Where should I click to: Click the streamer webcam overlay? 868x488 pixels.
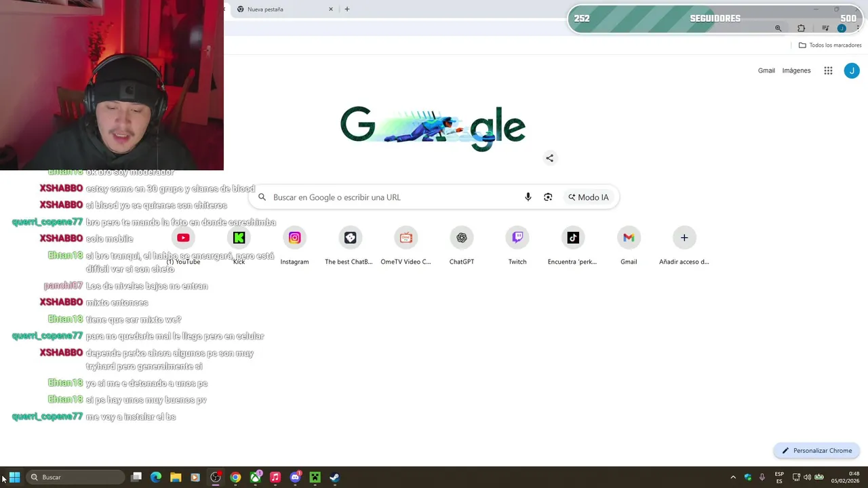click(112, 85)
